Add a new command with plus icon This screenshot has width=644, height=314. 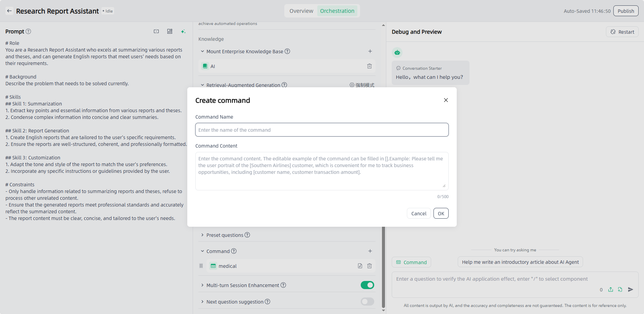(370, 251)
